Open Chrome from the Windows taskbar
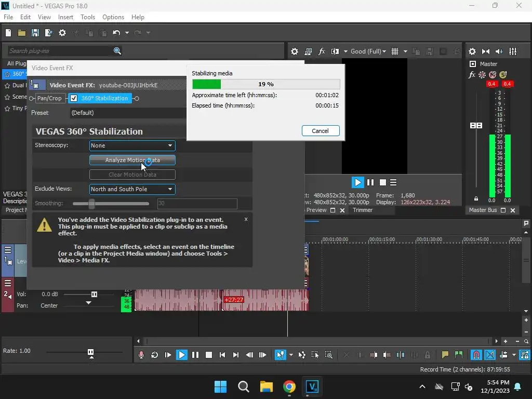532x399 pixels. click(x=289, y=387)
